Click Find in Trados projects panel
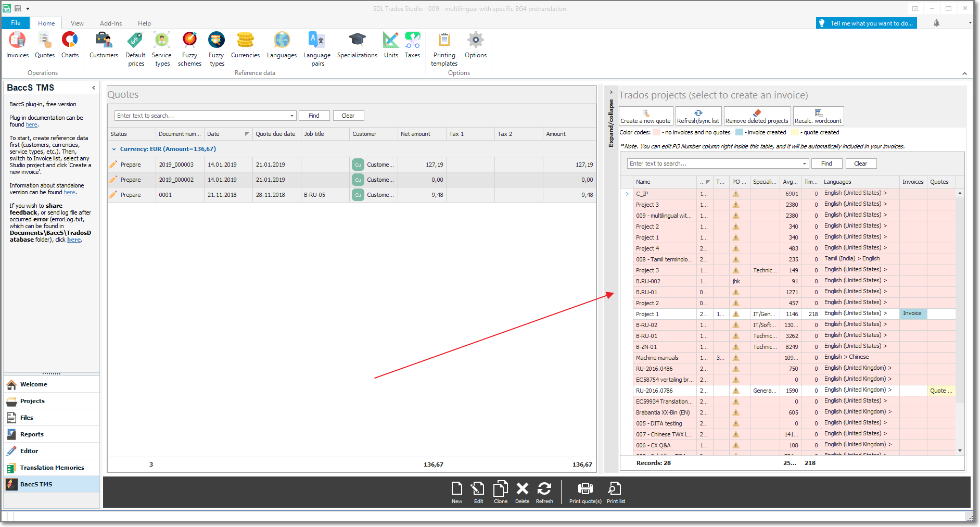980x527 pixels. [x=826, y=164]
